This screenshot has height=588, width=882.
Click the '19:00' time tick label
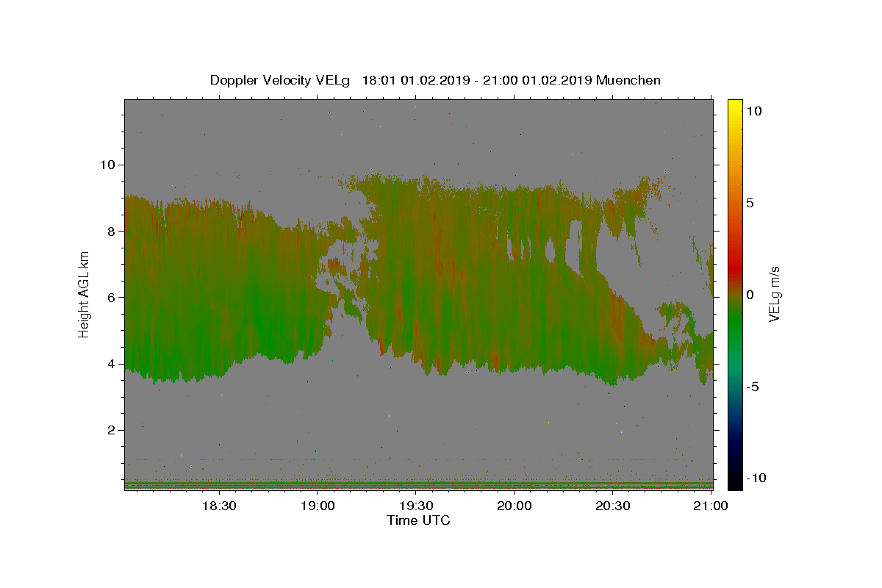317,506
